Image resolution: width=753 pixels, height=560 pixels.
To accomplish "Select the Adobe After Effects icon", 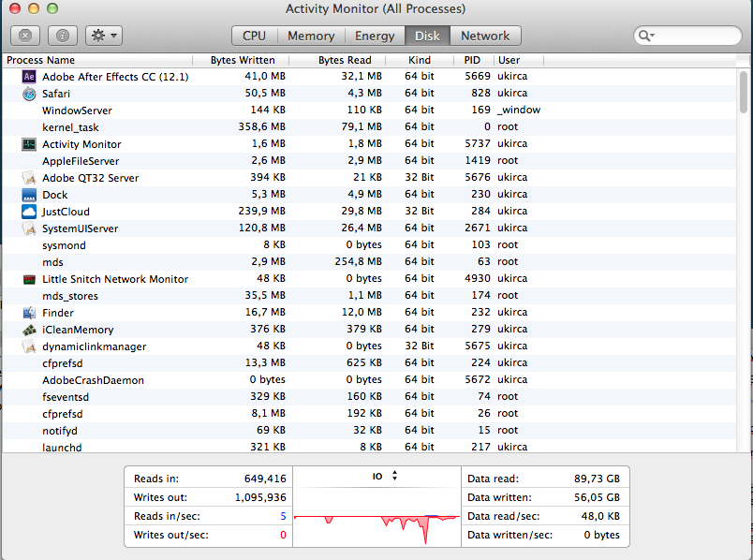I will (29, 77).
